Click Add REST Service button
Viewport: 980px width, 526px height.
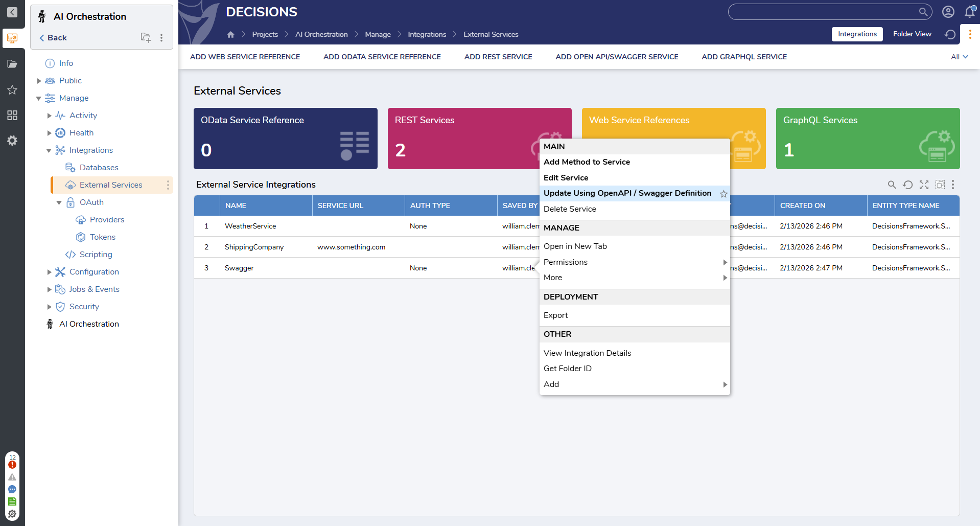pyautogui.click(x=498, y=57)
